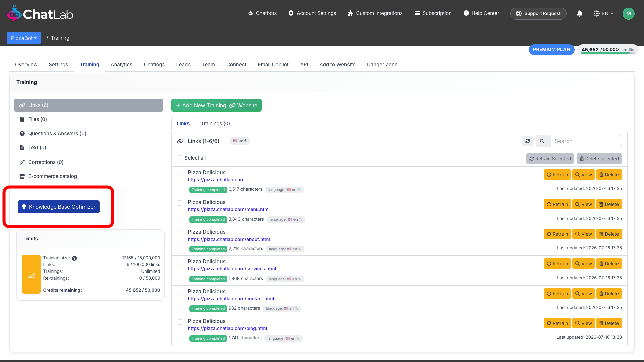Click the orange limits chart icon

click(x=31, y=274)
